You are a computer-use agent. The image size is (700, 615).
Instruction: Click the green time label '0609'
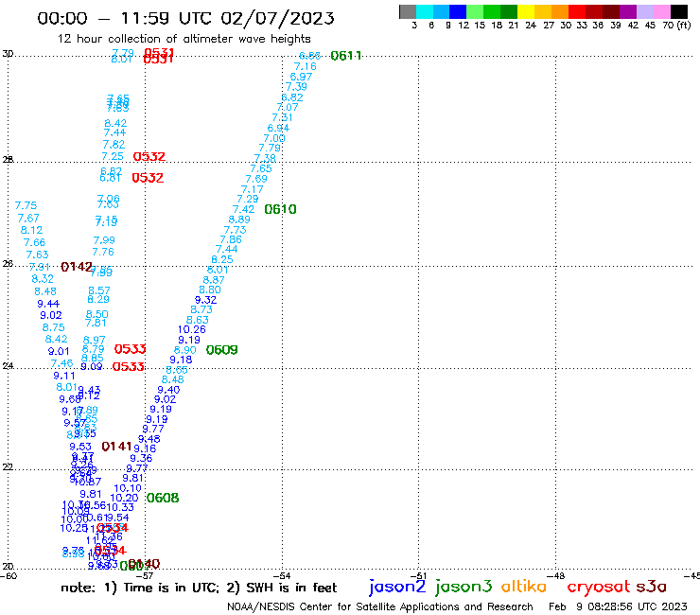pyautogui.click(x=222, y=350)
